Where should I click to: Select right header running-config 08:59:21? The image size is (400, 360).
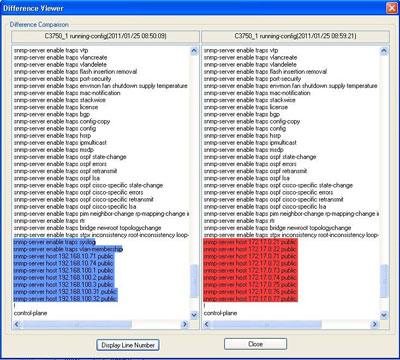(295, 36)
